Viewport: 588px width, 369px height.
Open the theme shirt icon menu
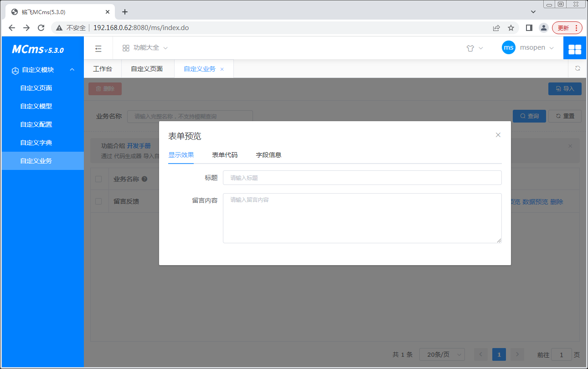(x=474, y=48)
